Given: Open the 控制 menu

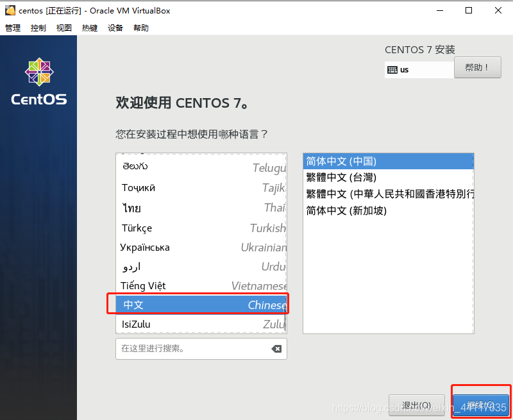Looking at the screenshot, I should [38, 28].
